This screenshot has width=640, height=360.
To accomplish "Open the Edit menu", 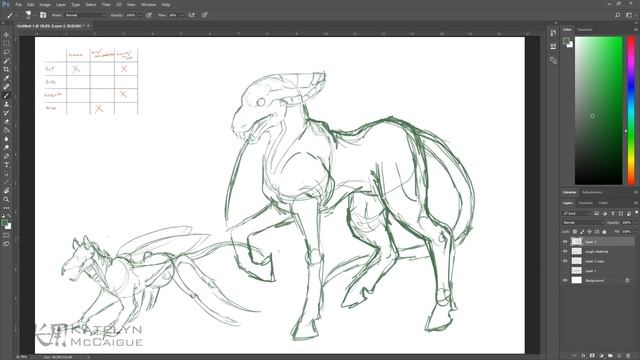I will [x=31, y=4].
